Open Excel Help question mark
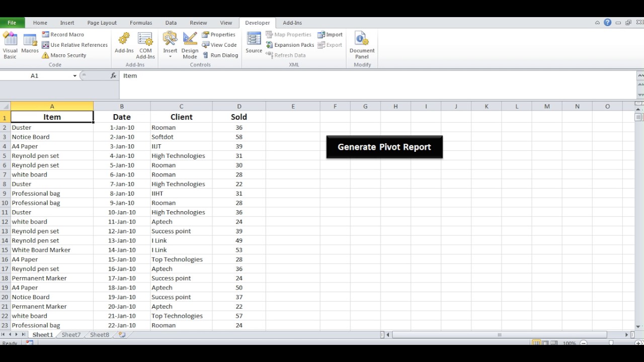 (x=608, y=23)
